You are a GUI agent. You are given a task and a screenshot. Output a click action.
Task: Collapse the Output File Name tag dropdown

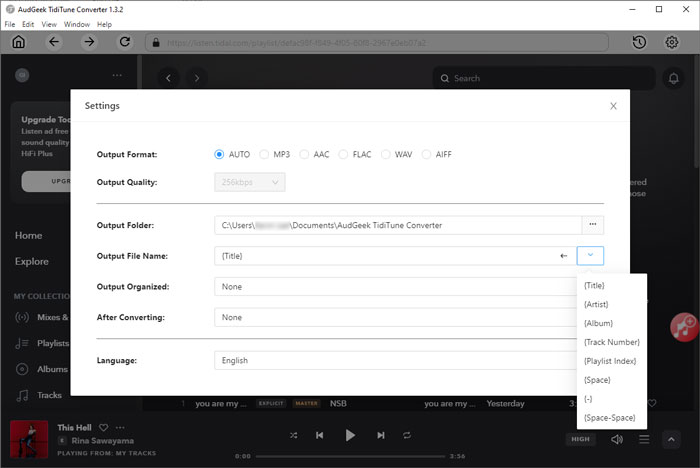[x=590, y=256]
